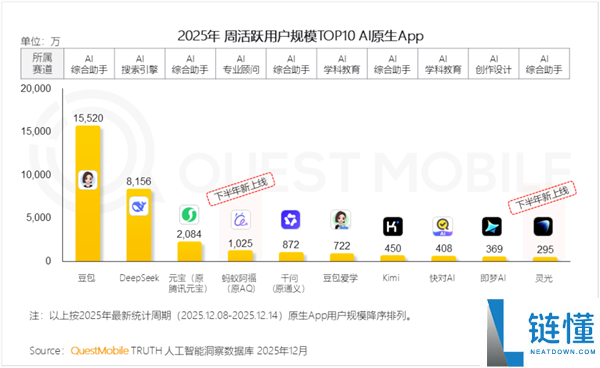This screenshot has width=600, height=368.
Task: Click the DeepSeek axis label
Action: [139, 278]
